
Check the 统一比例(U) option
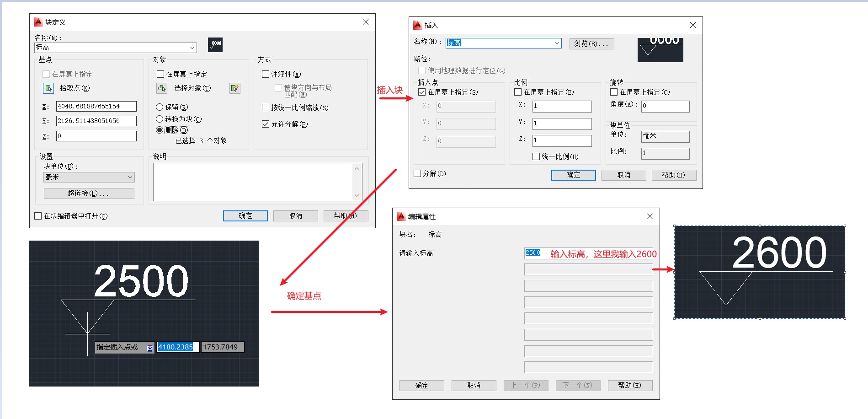click(536, 156)
